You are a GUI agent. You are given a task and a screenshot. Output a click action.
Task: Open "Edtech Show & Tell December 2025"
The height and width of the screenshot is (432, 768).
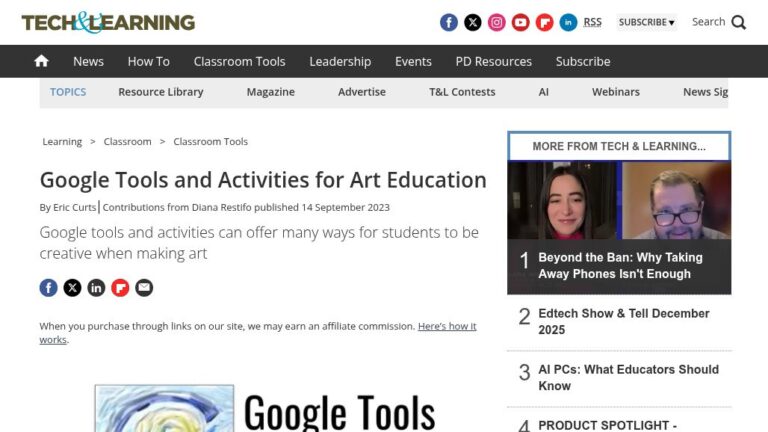point(624,321)
